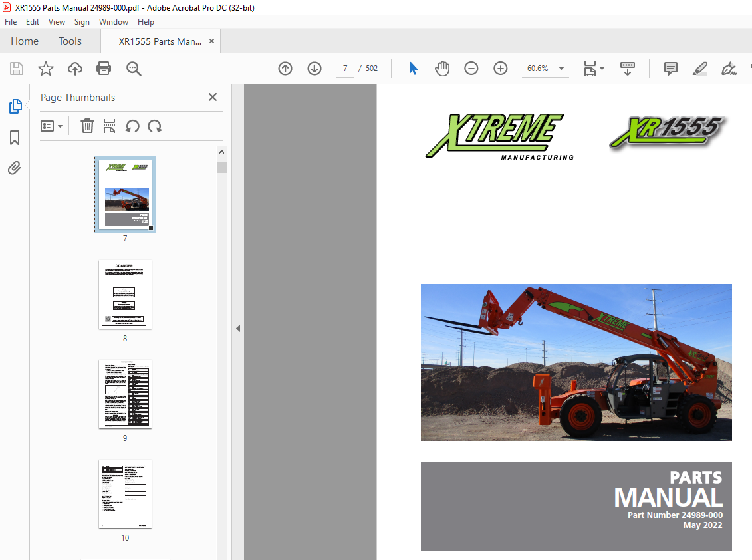
Task: Select page 10 thumbnail
Action: (x=125, y=493)
